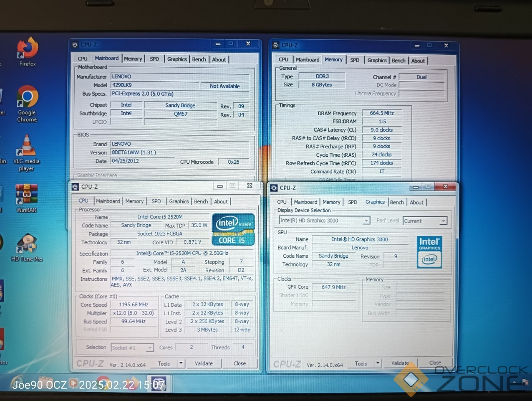Click the Core Speed 1195.68 MHz value
The width and height of the screenshot is (532, 401).
(134, 305)
